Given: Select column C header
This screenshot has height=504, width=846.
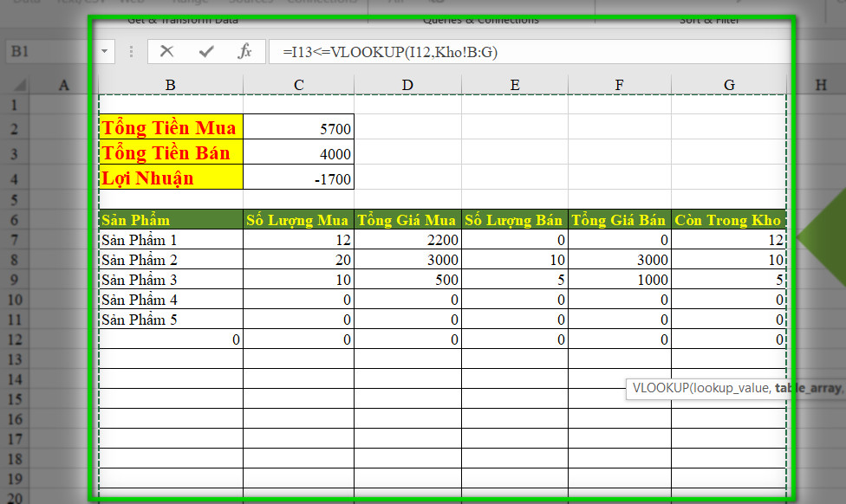Looking at the screenshot, I should pos(298,85).
